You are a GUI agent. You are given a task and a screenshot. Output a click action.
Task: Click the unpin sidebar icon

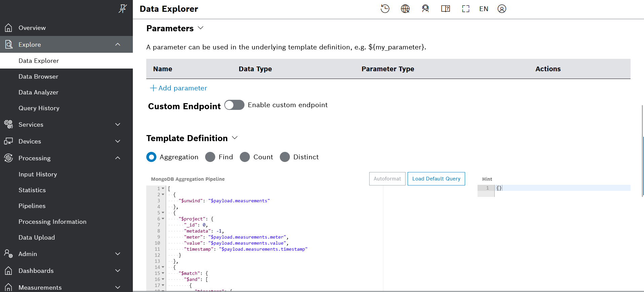click(122, 8)
